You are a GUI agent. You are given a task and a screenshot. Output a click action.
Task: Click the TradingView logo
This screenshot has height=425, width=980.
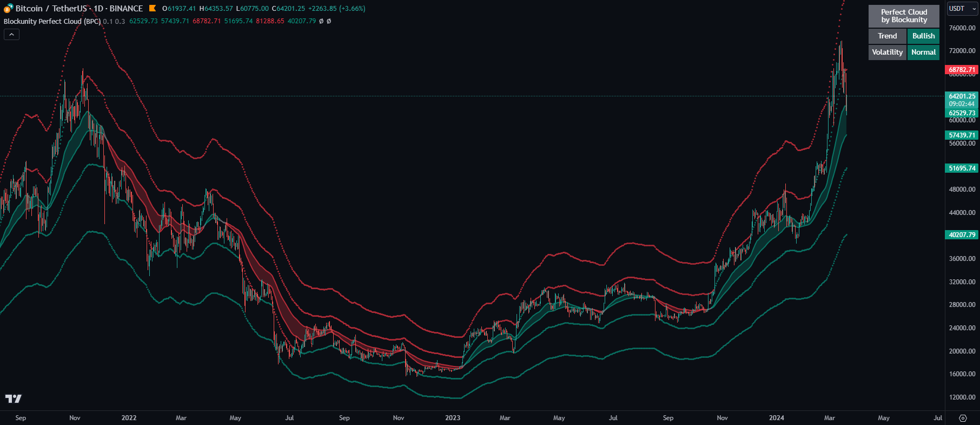(14, 398)
